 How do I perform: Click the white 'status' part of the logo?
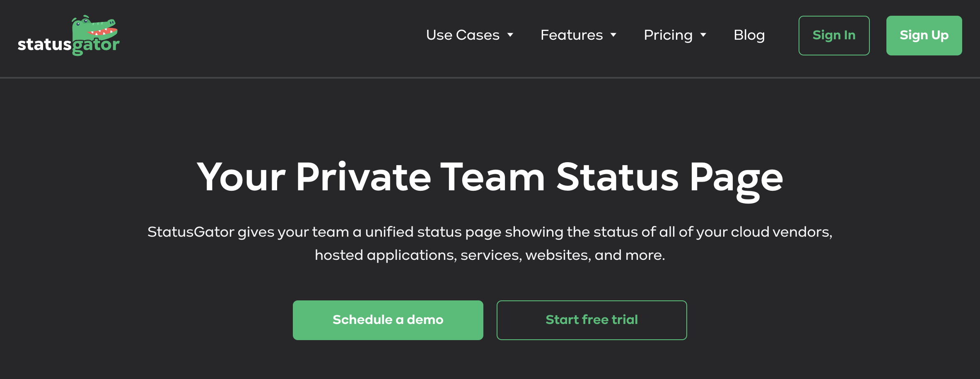pyautogui.click(x=45, y=44)
